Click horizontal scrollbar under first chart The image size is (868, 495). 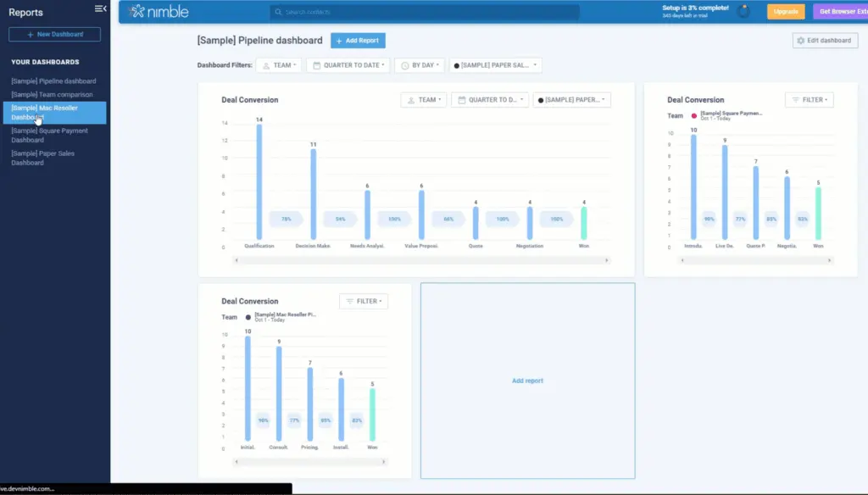tap(421, 260)
